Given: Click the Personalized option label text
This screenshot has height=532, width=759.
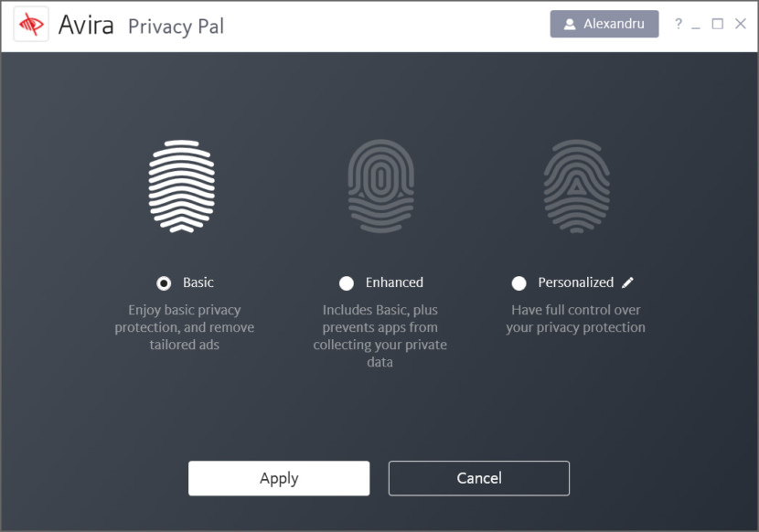Looking at the screenshot, I should click(x=575, y=282).
